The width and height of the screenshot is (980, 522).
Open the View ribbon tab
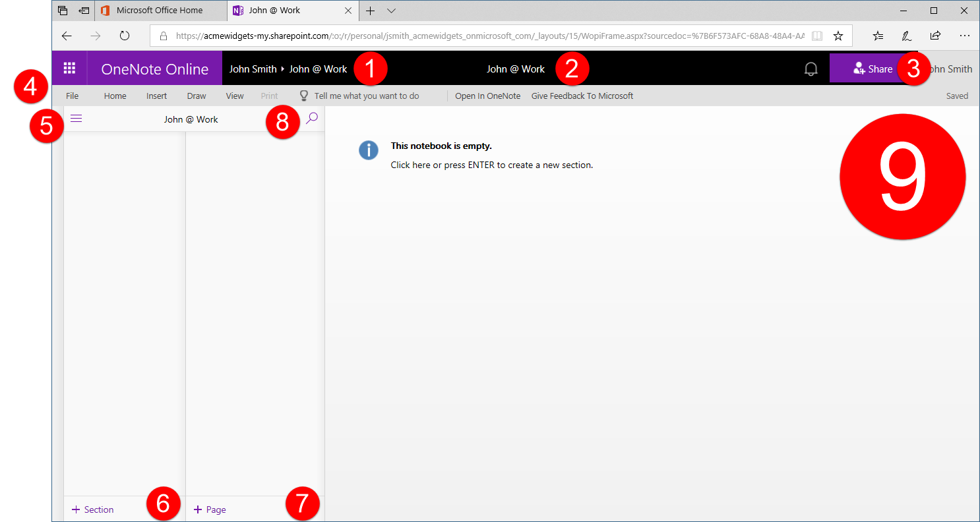click(235, 96)
